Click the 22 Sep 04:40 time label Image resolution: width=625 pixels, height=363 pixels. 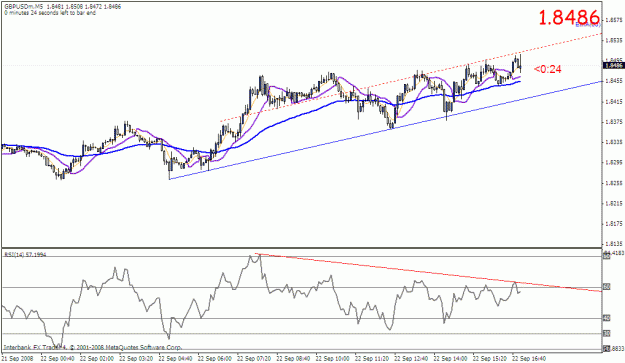(x=175, y=359)
